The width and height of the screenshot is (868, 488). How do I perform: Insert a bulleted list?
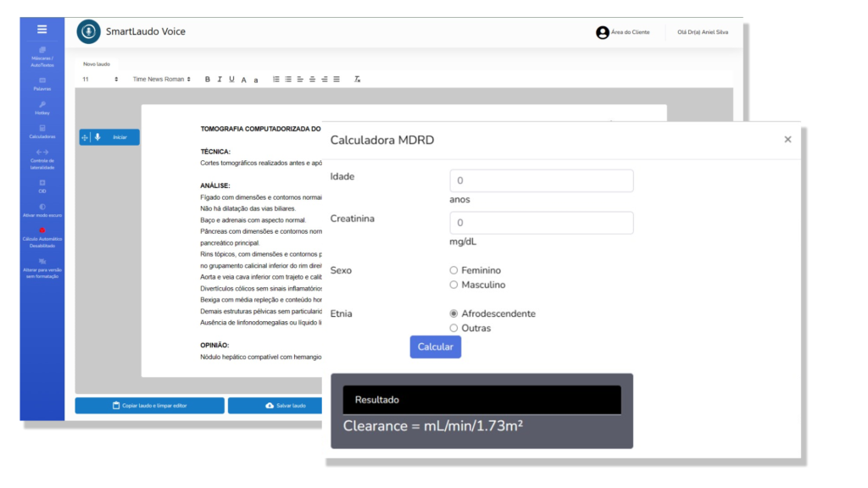[288, 80]
